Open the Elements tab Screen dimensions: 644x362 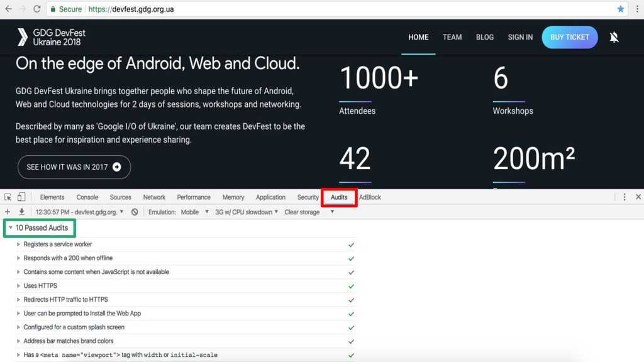[52, 197]
